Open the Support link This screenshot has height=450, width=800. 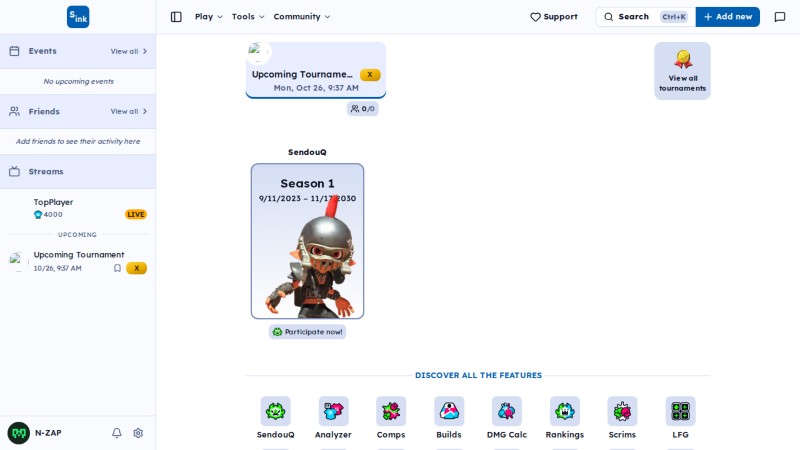tap(554, 17)
